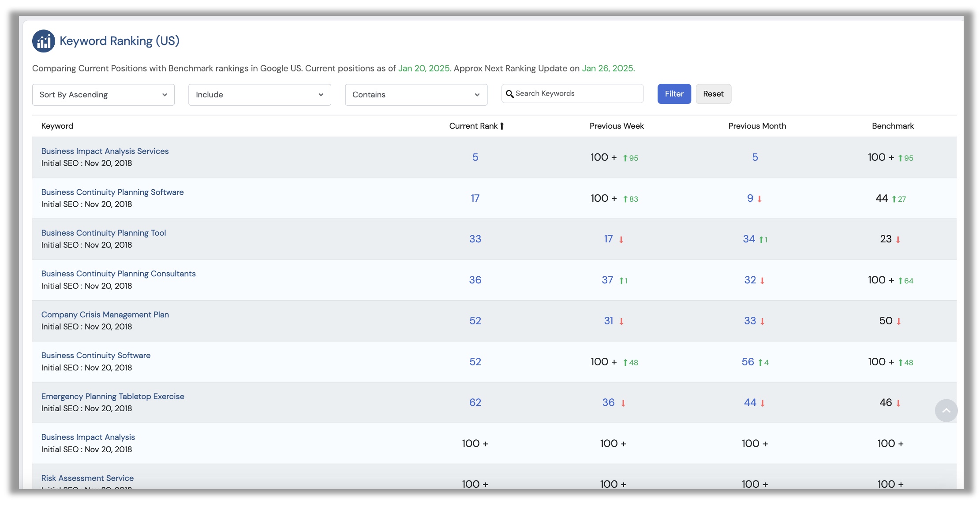
Task: Open Emergency Planning Tabletop Exercise keyword link
Action: [x=112, y=396]
